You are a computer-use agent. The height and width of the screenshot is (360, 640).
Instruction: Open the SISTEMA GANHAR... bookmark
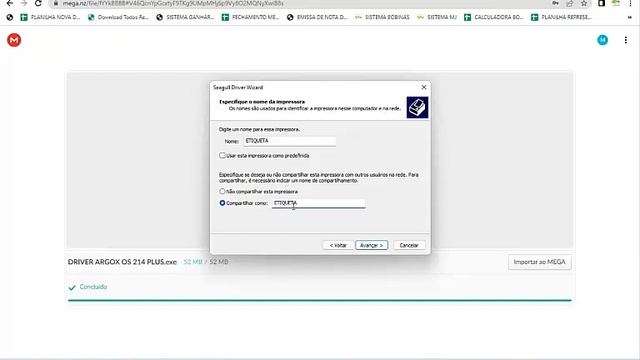(x=185, y=17)
